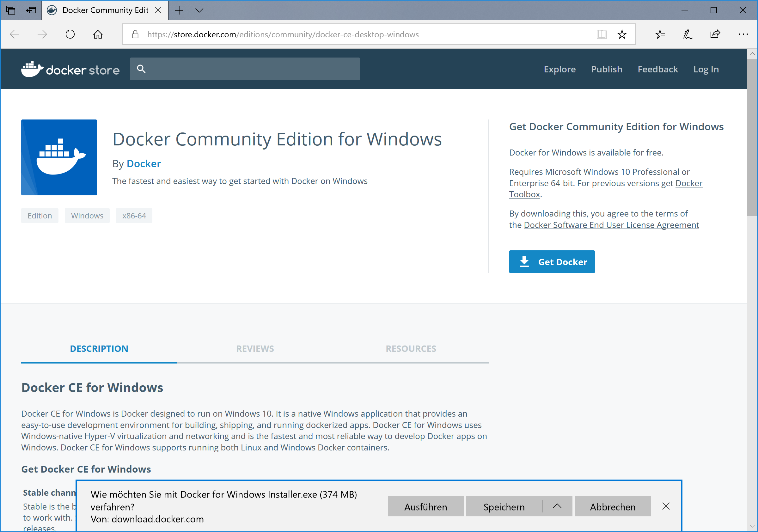Open the Explore section
The height and width of the screenshot is (532, 758).
(x=559, y=69)
